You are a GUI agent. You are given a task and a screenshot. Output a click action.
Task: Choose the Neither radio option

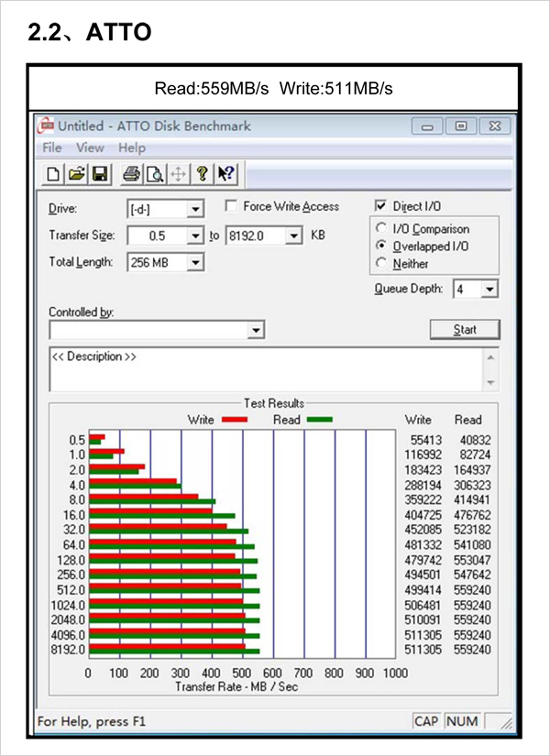point(381,263)
